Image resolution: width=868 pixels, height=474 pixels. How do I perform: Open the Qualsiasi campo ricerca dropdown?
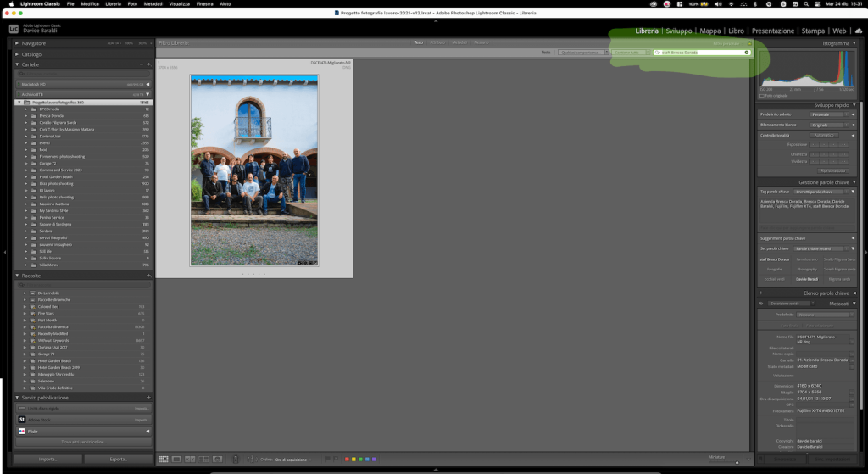click(x=583, y=53)
